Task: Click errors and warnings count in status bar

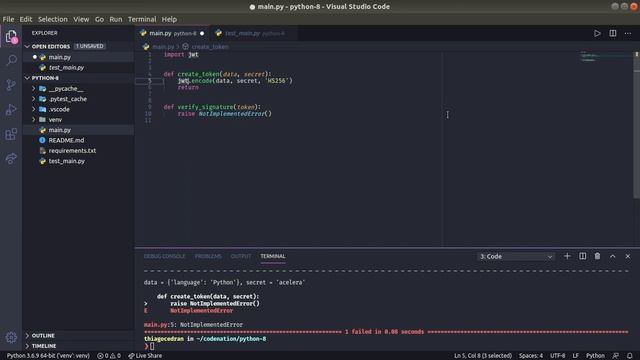Action: point(109,356)
